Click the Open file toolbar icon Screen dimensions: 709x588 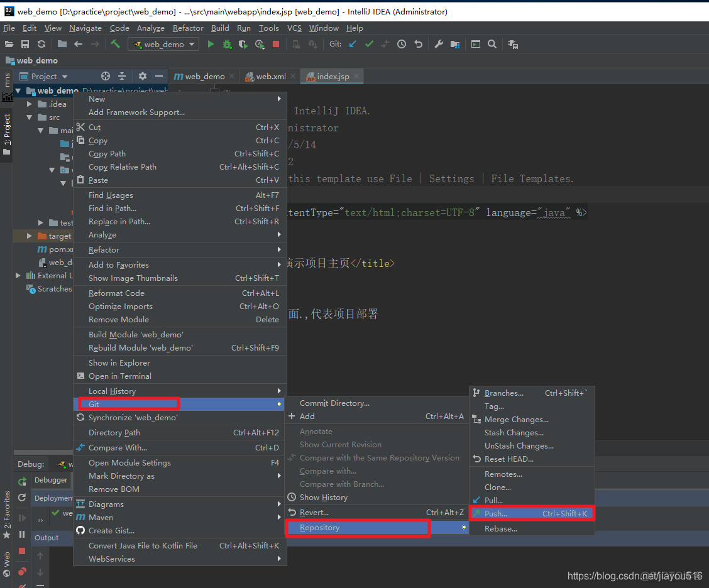pos(9,45)
